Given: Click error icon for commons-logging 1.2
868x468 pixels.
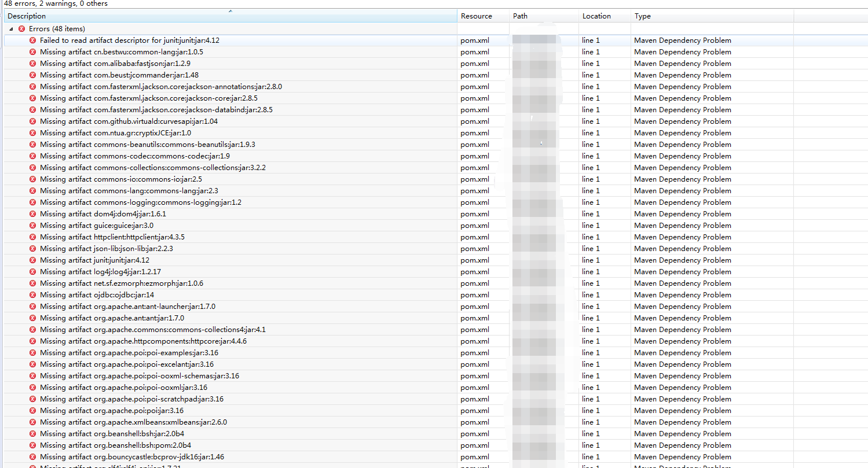Looking at the screenshot, I should click(33, 202).
